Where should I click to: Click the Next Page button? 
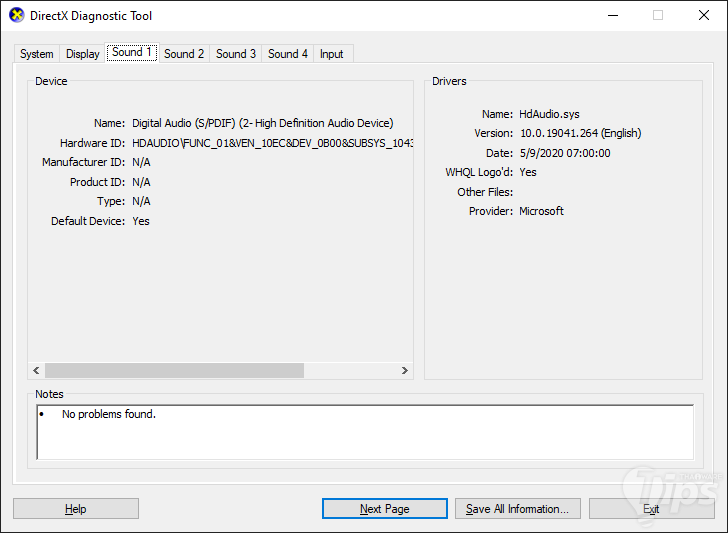pos(385,509)
